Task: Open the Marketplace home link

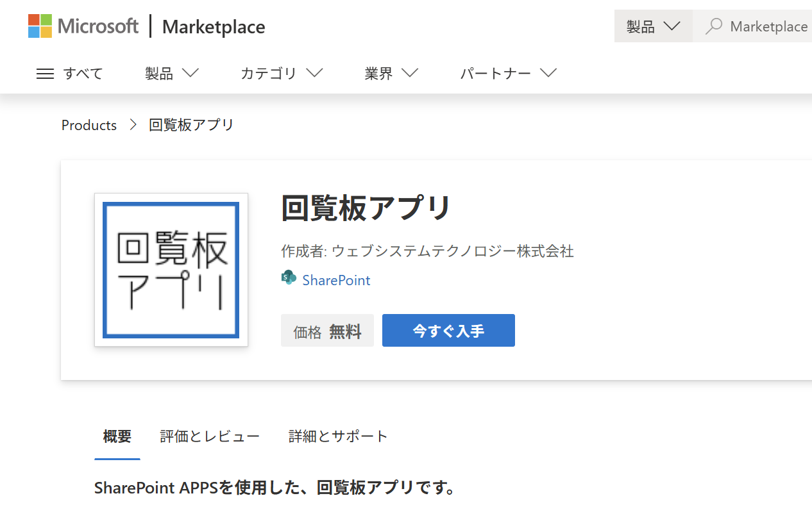Action: (214, 27)
